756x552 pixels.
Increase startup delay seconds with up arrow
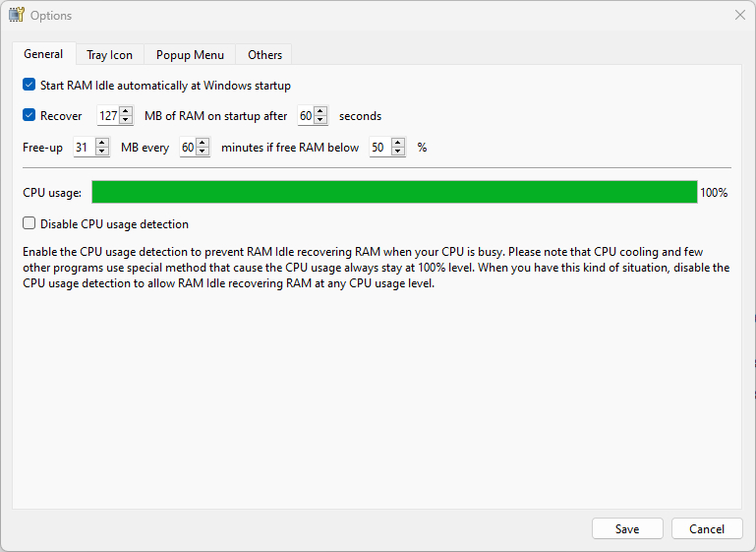coord(320,111)
